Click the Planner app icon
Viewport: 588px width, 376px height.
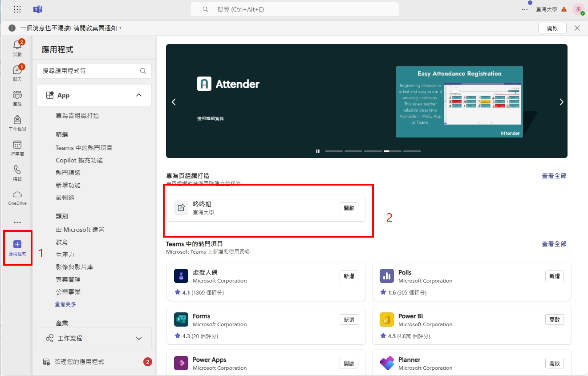tap(387, 363)
